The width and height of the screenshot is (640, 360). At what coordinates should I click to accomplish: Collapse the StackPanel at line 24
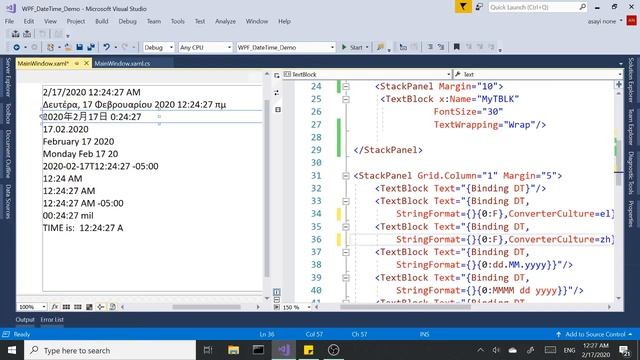346,87
